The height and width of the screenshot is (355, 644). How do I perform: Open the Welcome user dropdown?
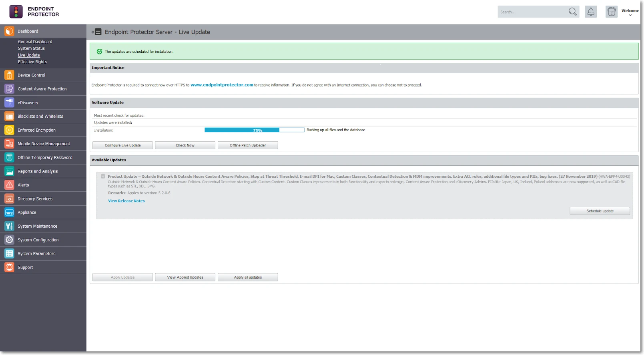(x=630, y=12)
